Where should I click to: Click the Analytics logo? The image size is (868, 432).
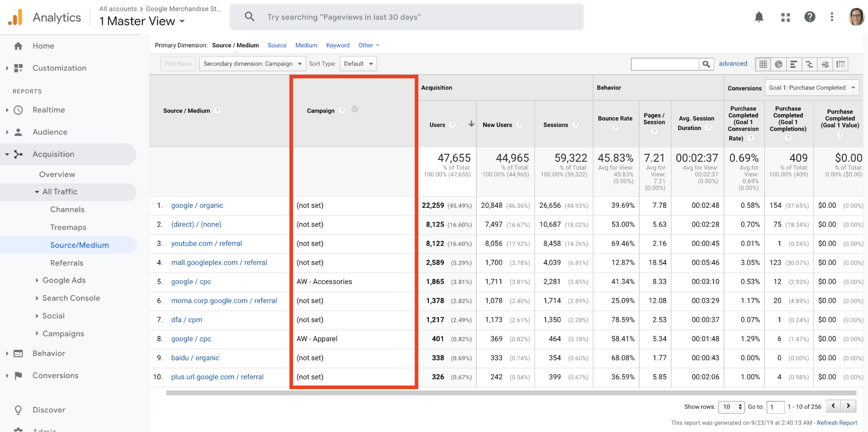pos(15,17)
